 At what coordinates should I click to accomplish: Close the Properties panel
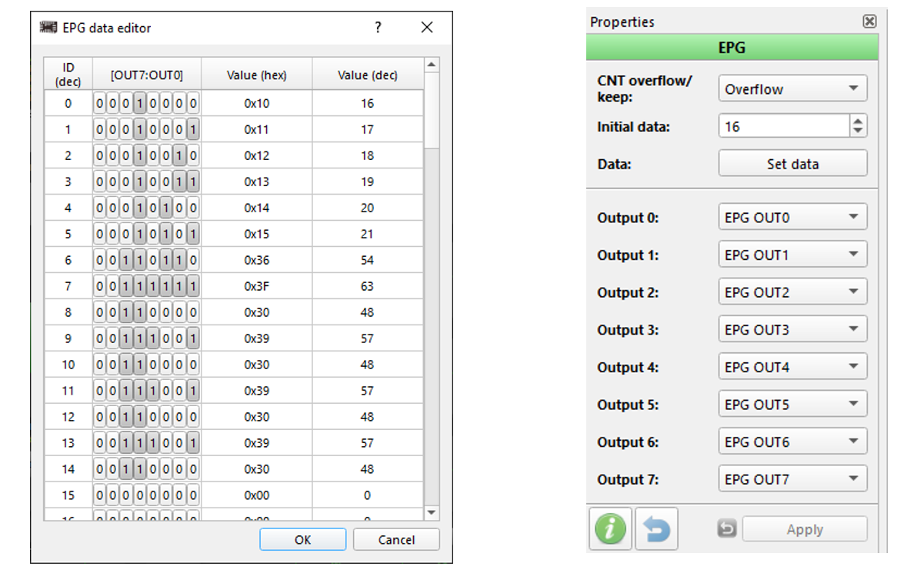point(869,22)
